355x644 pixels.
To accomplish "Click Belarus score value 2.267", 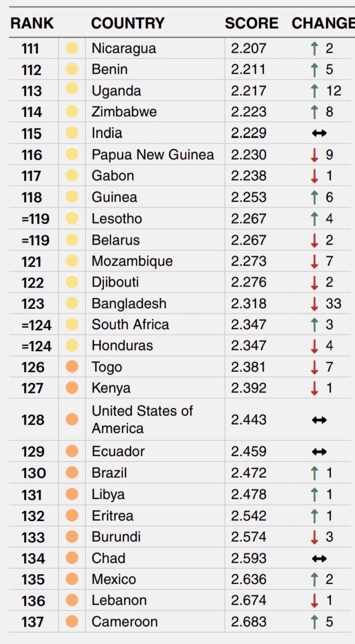I will point(249,240).
